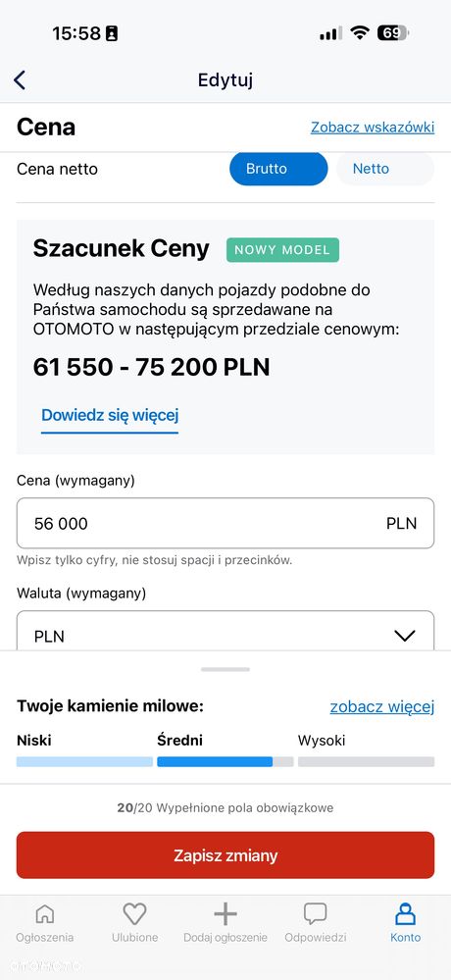Tap the battery indicator in status bar

pos(392,33)
